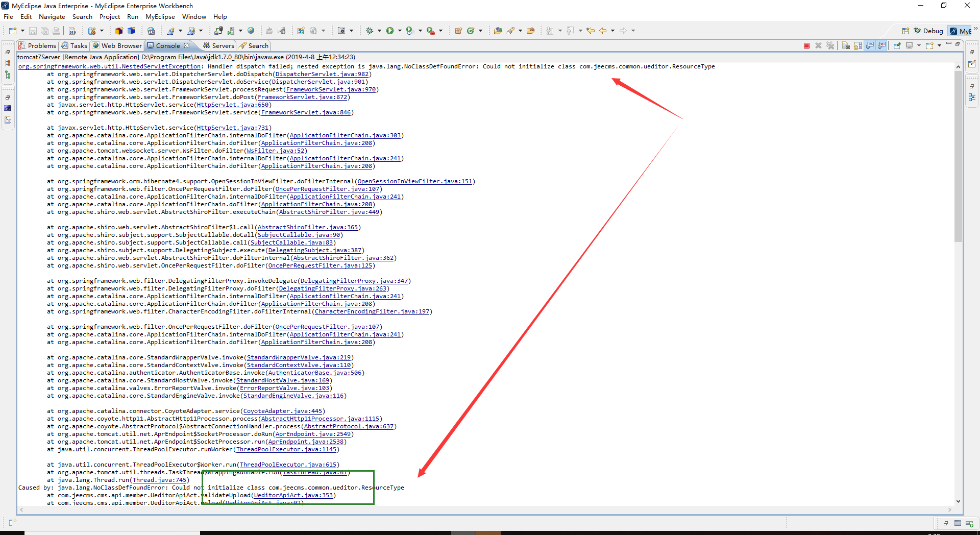Open the UeditorApiAct.java:353 stack trace link
The image size is (980, 535).
[x=293, y=495]
